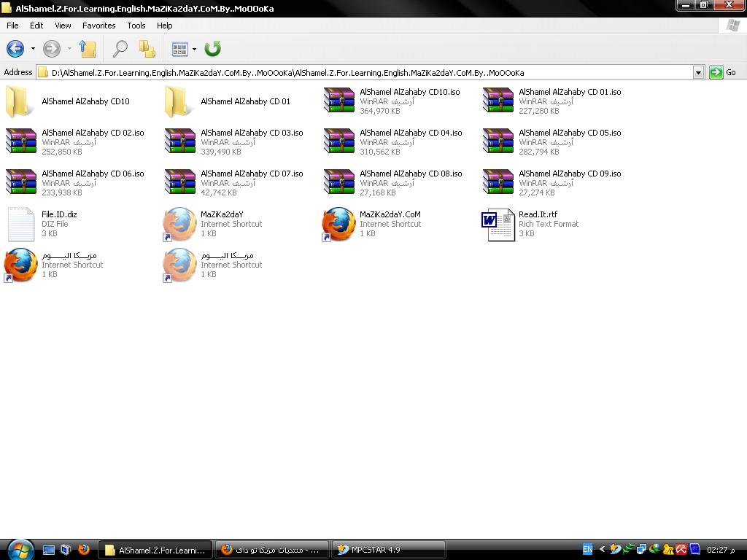747x560 pixels.
Task: Switch to MPCSTAR 4.9 taskbar button
Action: [x=388, y=550]
